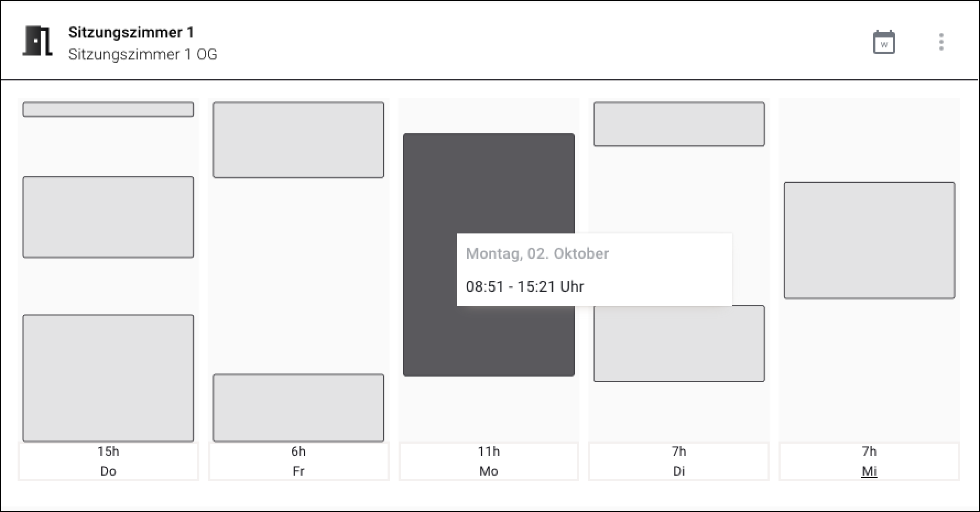Screen dimensions: 980x512
Task: Select the middle Thursday booking block
Action: pyautogui.click(x=108, y=217)
